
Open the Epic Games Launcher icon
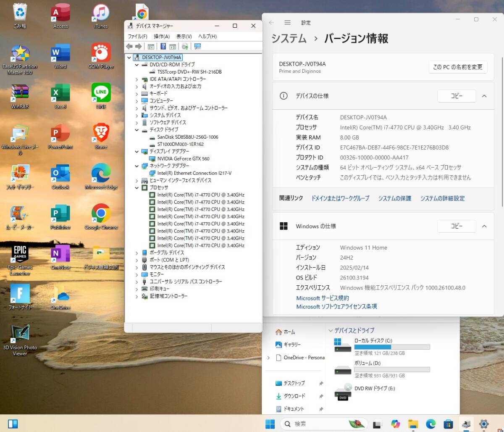(20, 261)
